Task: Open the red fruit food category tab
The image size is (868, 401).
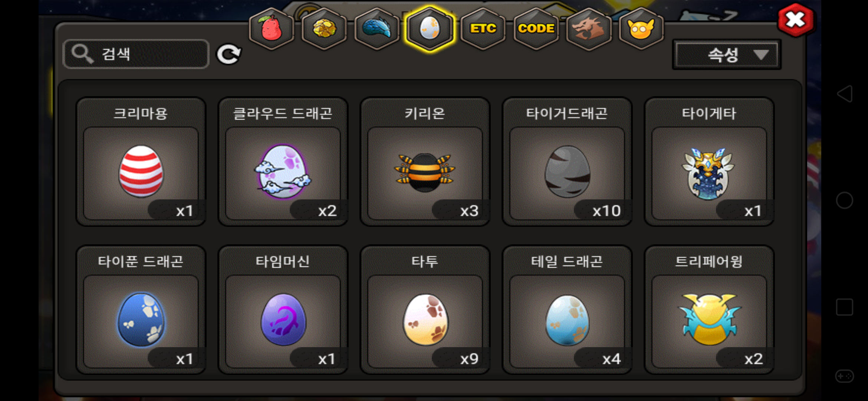Action: [272, 29]
